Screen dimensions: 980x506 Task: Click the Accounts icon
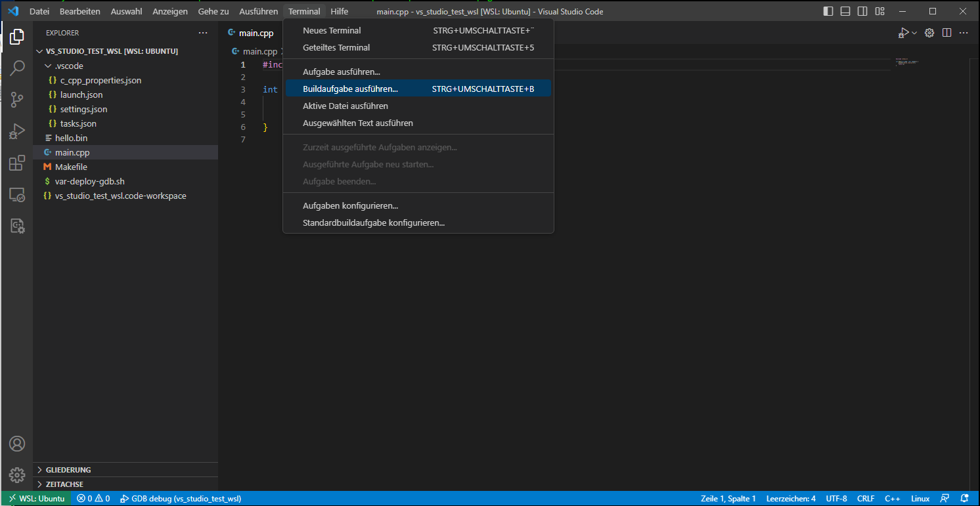[x=17, y=444]
